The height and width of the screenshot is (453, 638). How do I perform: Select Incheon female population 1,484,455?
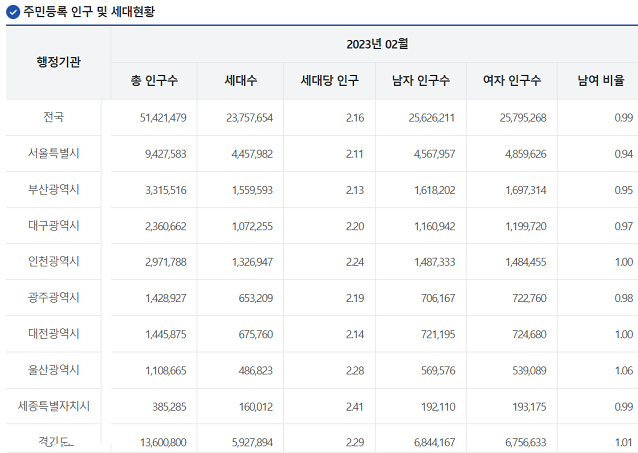(x=526, y=262)
